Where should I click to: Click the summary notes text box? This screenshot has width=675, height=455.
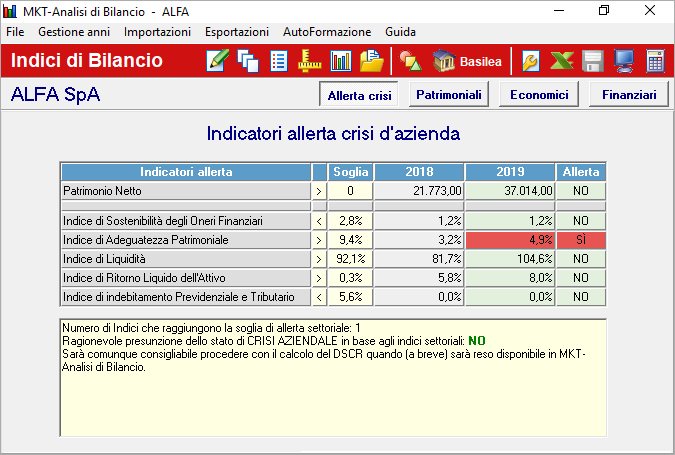[x=333, y=378]
